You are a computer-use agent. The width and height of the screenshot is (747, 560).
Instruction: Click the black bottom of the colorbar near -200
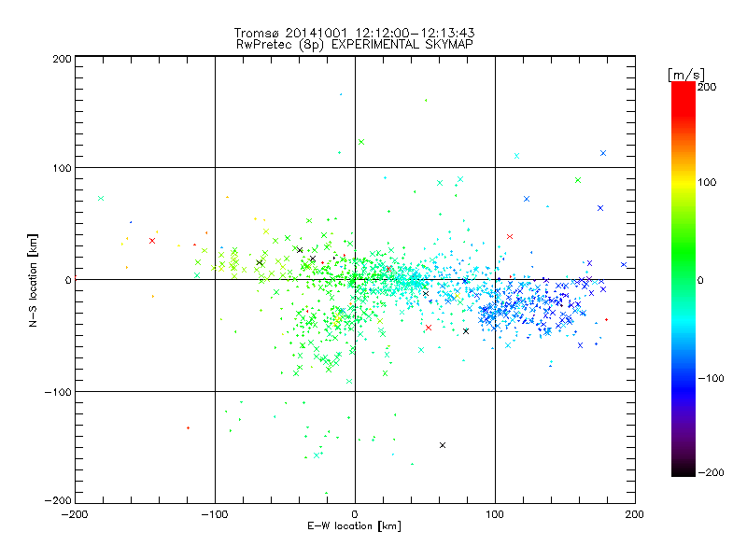point(684,470)
